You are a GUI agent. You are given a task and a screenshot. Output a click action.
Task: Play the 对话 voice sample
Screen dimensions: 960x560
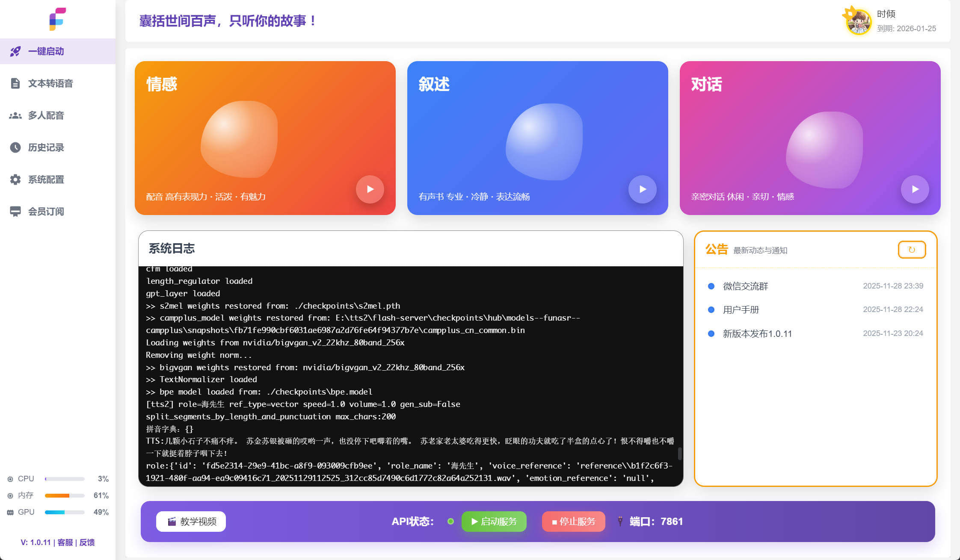[915, 189]
